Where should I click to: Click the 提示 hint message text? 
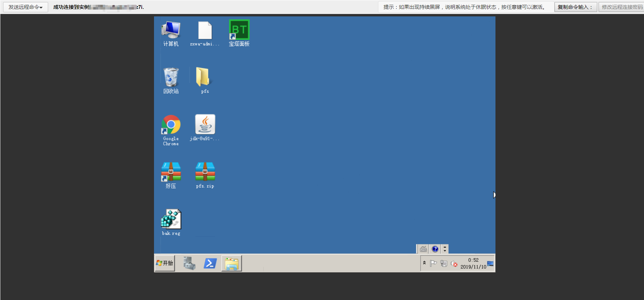465,7
